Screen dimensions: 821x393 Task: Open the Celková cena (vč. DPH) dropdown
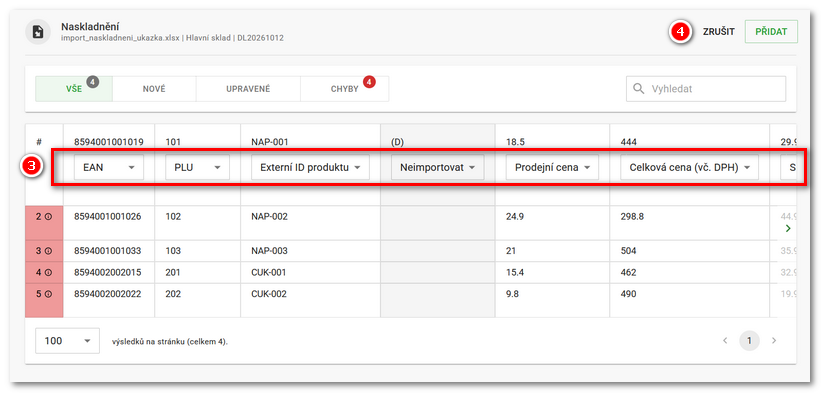[x=690, y=167]
